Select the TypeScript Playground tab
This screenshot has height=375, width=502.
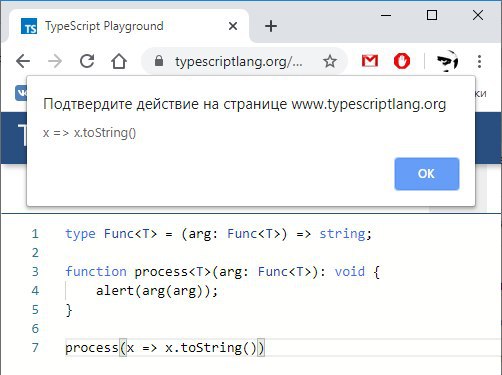coord(128,26)
